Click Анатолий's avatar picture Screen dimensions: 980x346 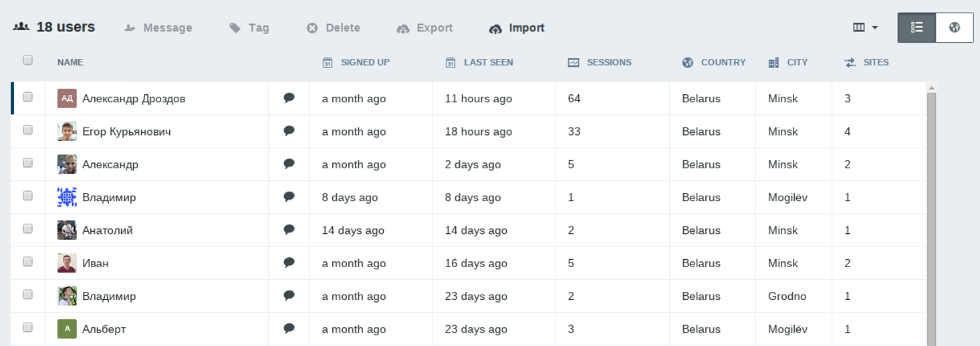pyautogui.click(x=67, y=230)
